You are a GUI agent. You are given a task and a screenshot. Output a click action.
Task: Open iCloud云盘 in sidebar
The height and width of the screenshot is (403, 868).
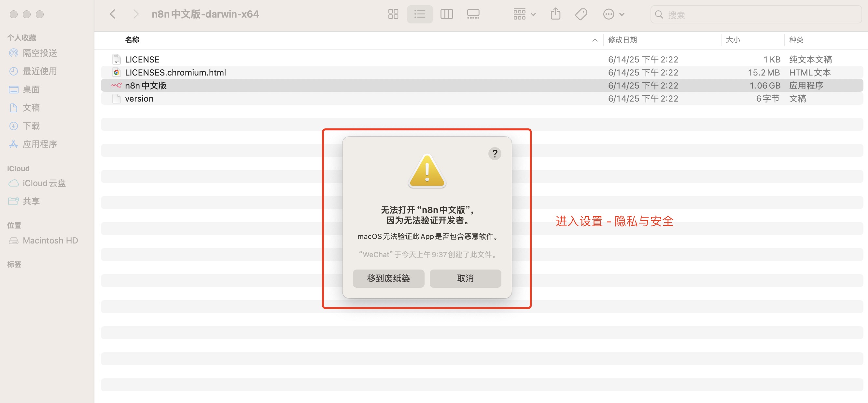(x=44, y=183)
